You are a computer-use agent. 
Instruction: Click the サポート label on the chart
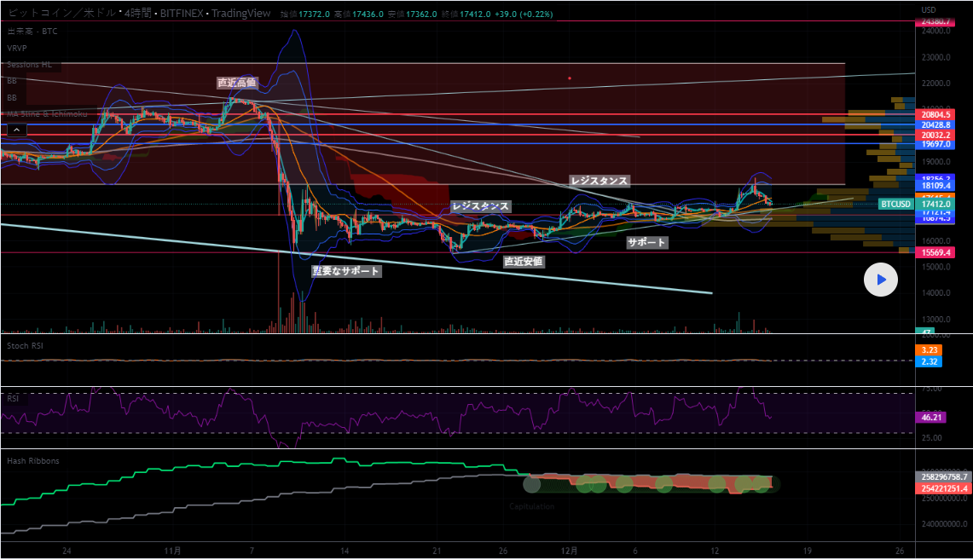point(646,243)
